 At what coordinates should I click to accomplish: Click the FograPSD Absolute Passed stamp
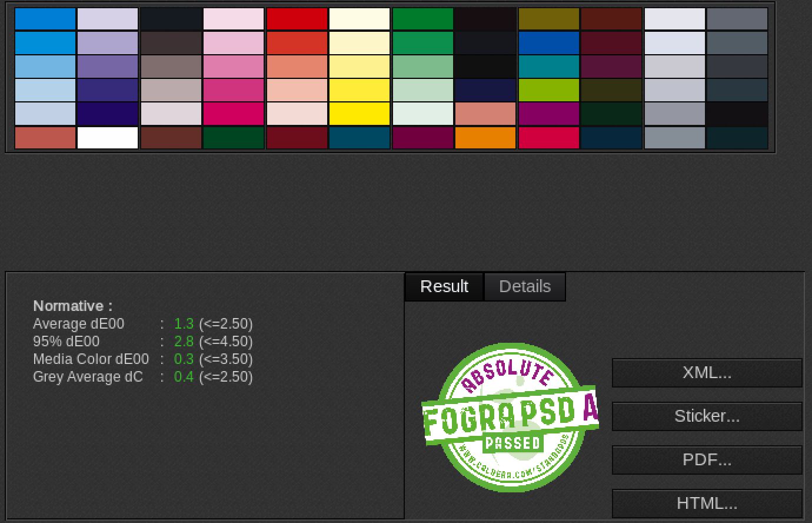click(x=510, y=417)
